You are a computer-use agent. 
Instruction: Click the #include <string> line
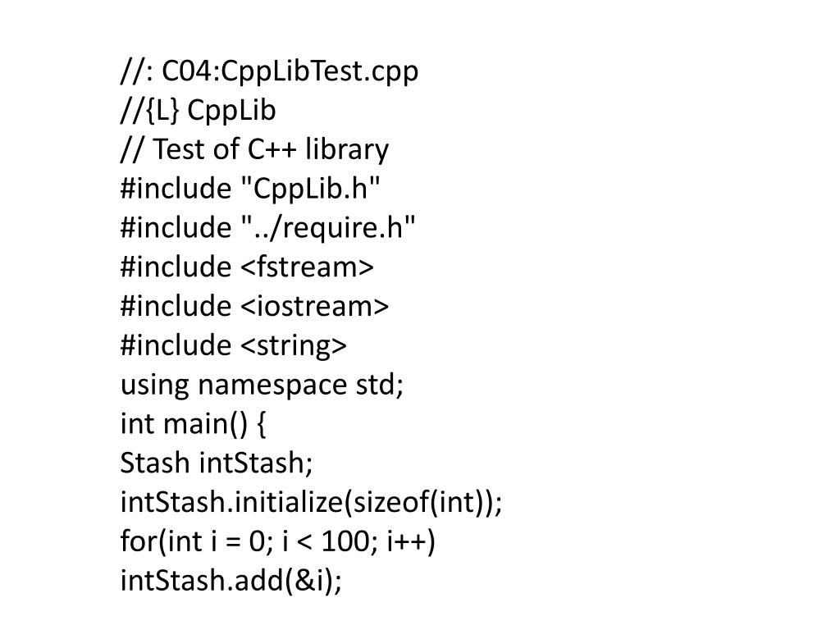point(234,345)
